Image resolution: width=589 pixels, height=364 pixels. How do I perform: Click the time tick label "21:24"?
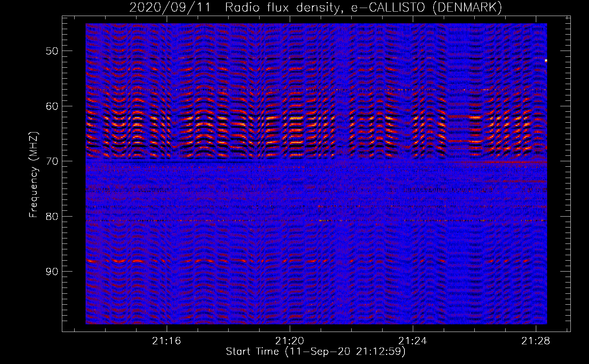[413, 341]
